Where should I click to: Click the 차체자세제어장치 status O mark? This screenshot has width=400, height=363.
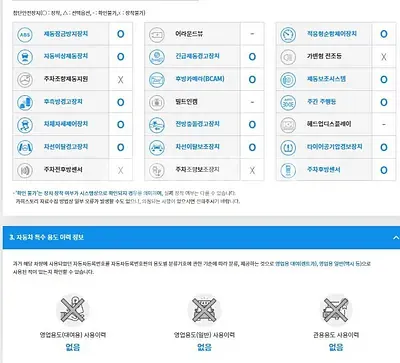[x=121, y=125]
